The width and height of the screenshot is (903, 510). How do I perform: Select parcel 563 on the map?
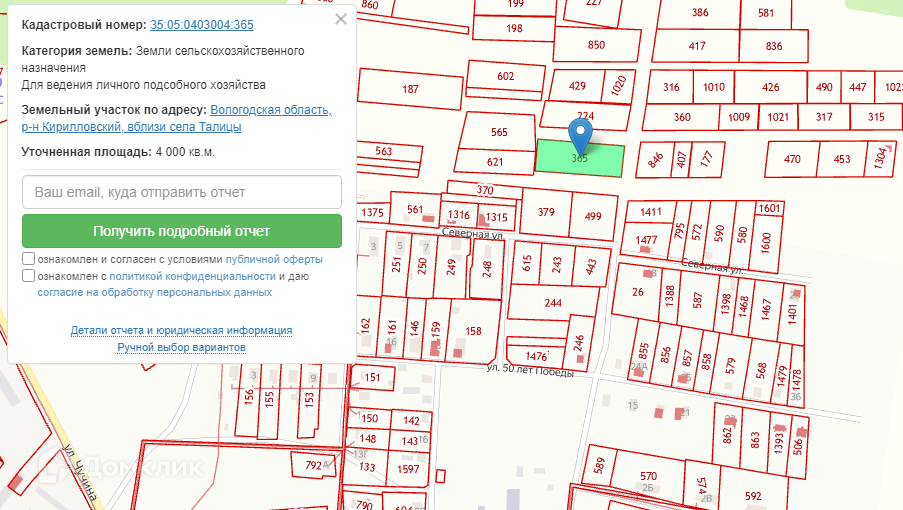[x=384, y=151]
